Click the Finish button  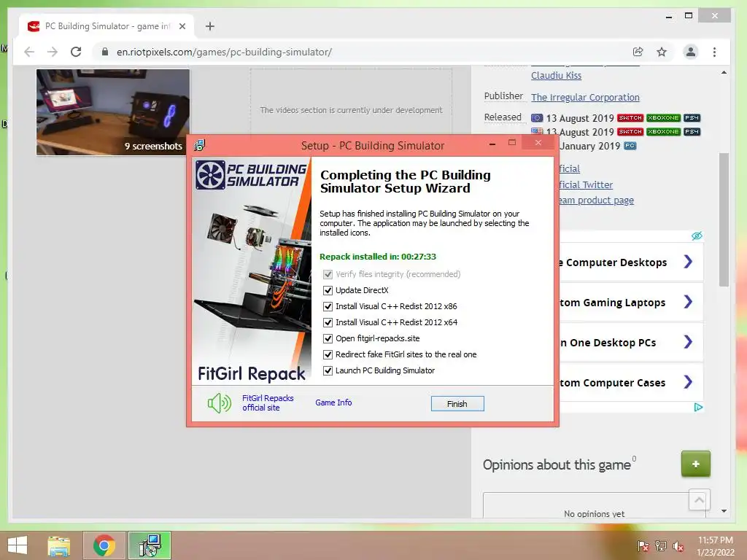(x=457, y=404)
